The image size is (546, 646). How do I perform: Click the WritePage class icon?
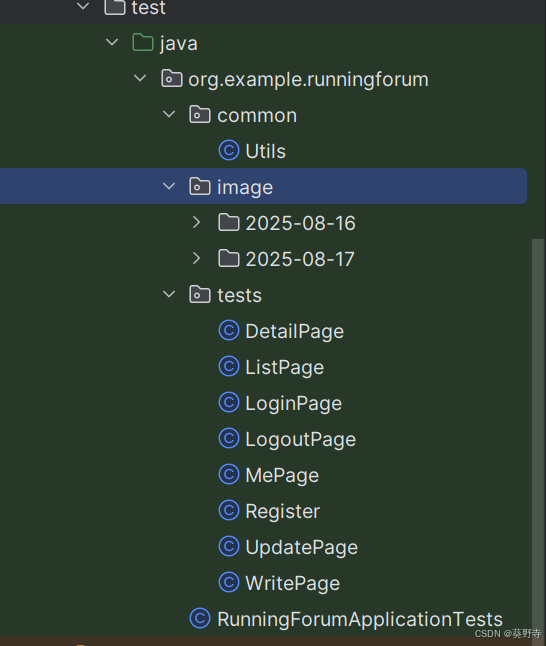[x=229, y=583]
